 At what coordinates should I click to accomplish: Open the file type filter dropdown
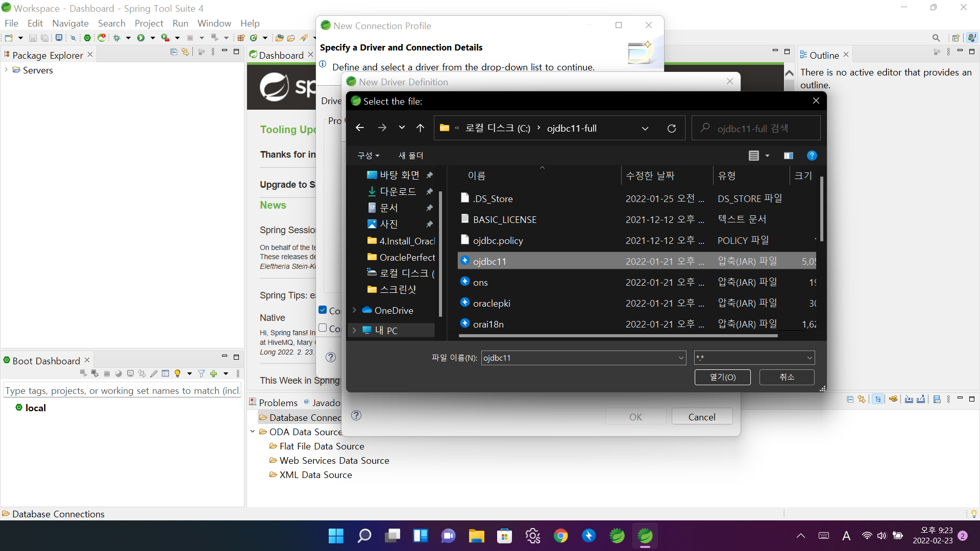(809, 358)
